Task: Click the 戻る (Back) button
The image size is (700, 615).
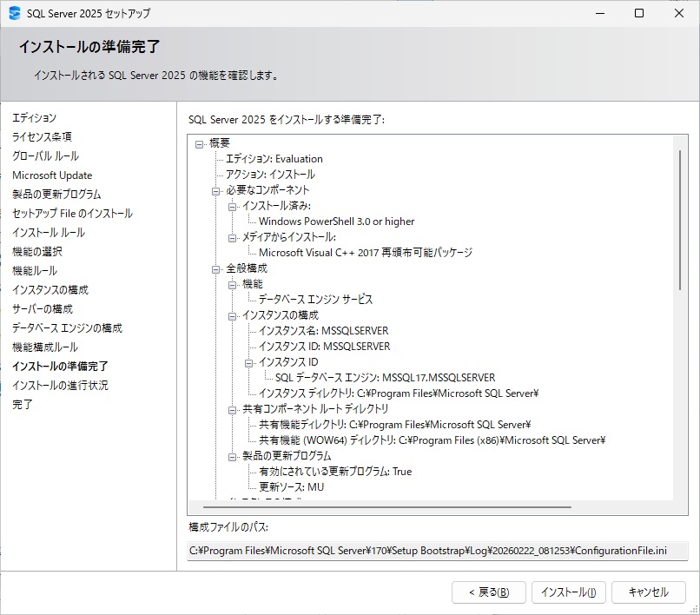Action: [489, 592]
